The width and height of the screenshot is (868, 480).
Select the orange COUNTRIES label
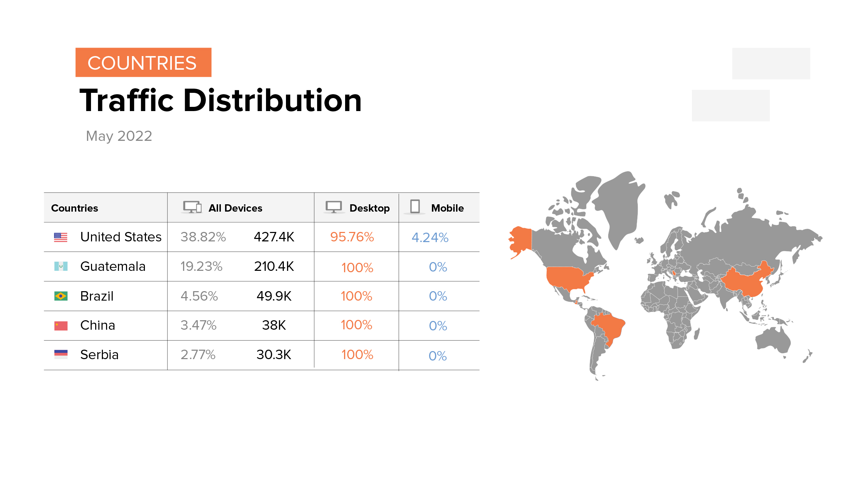coord(143,63)
